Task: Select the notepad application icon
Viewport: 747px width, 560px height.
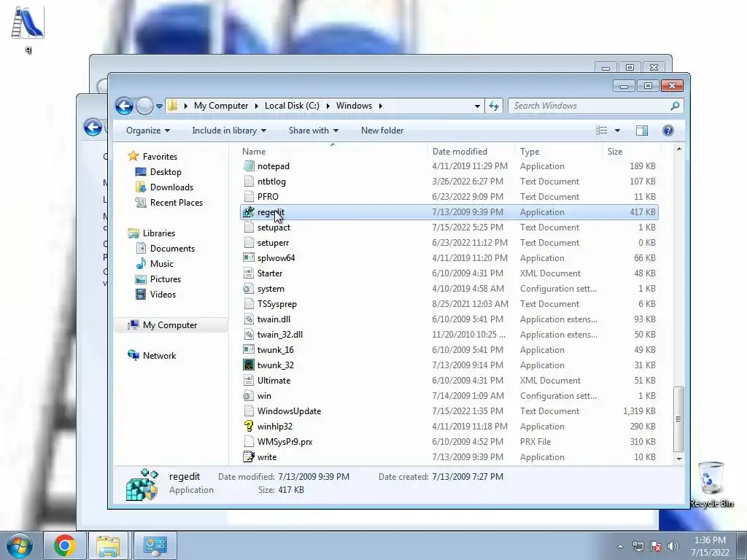Action: 249,166
